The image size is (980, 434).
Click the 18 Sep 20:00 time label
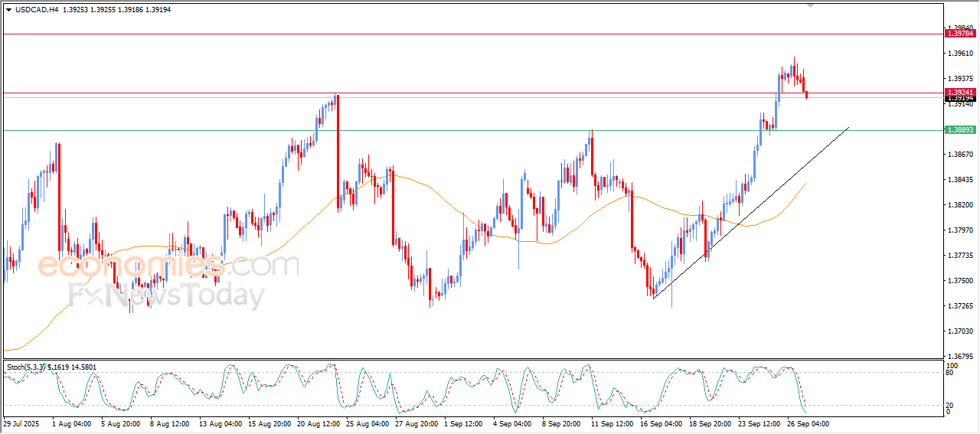tap(710, 423)
